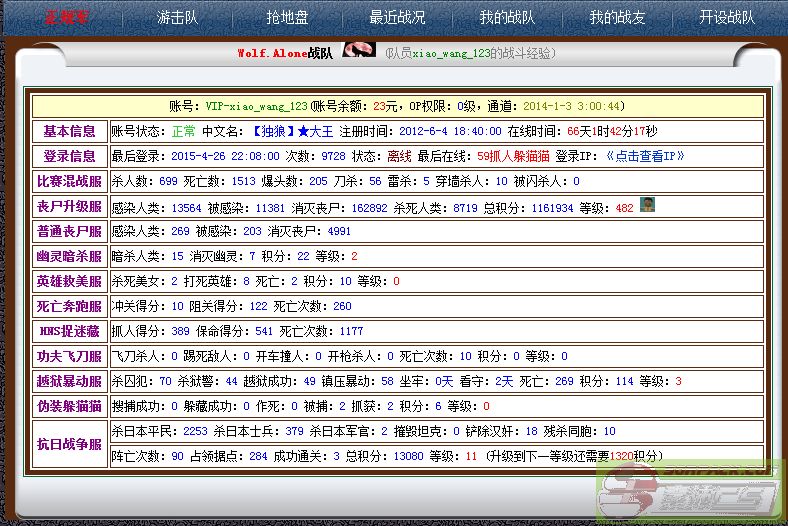The width and height of the screenshot is (788, 526).
Task: Go to the 抢地盘 tab
Action: click(287, 17)
